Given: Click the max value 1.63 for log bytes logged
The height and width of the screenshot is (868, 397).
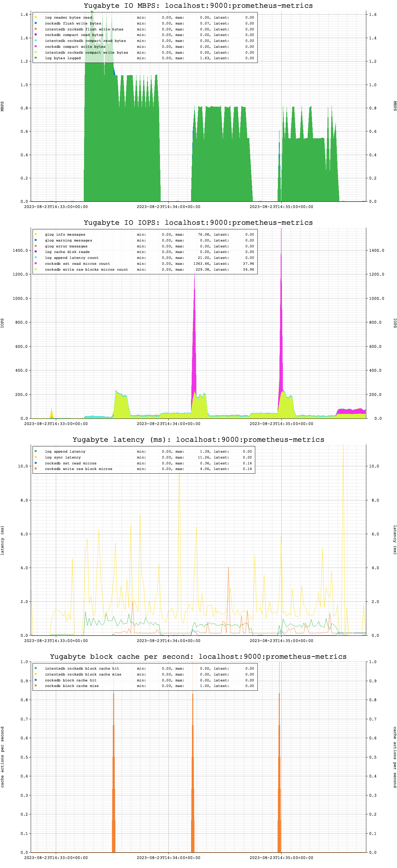Looking at the screenshot, I should (x=205, y=58).
